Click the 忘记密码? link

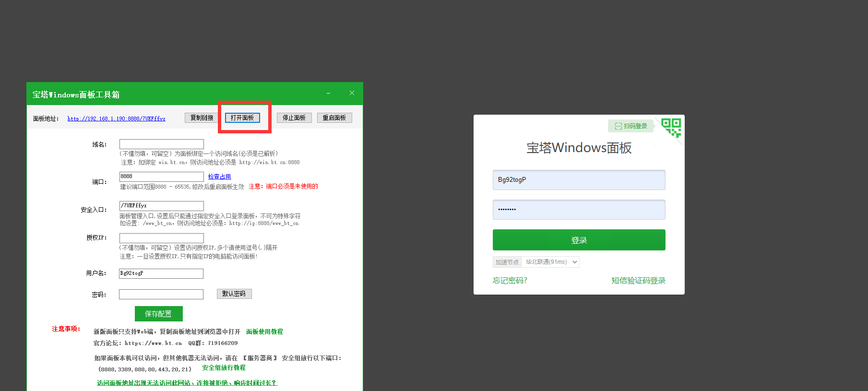point(510,281)
